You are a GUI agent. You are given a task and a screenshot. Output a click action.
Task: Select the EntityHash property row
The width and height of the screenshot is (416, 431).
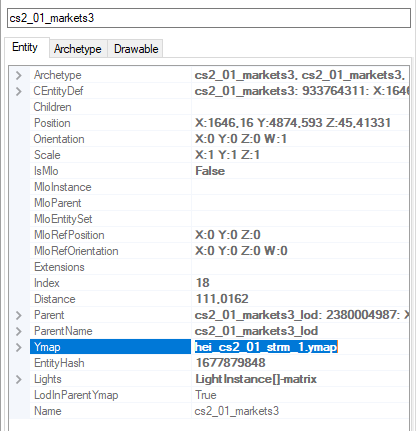pos(209,363)
